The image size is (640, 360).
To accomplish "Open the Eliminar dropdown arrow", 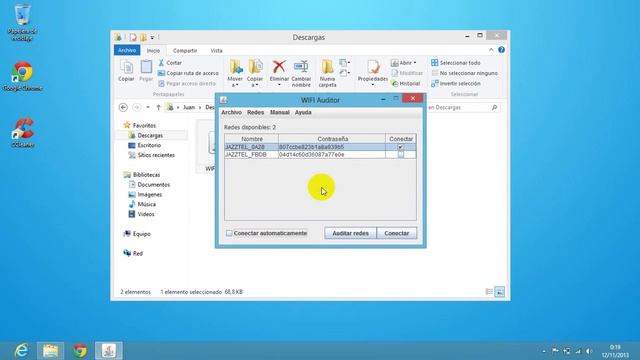I will (279, 85).
